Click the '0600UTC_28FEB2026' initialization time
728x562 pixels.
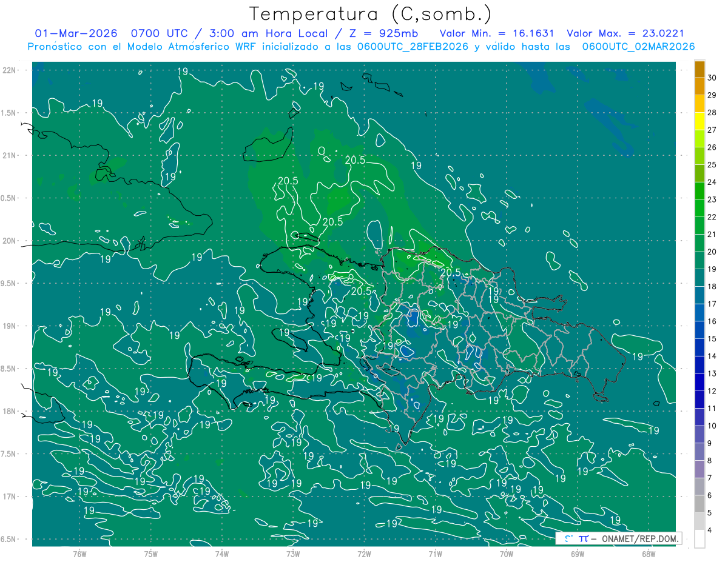pos(414,47)
